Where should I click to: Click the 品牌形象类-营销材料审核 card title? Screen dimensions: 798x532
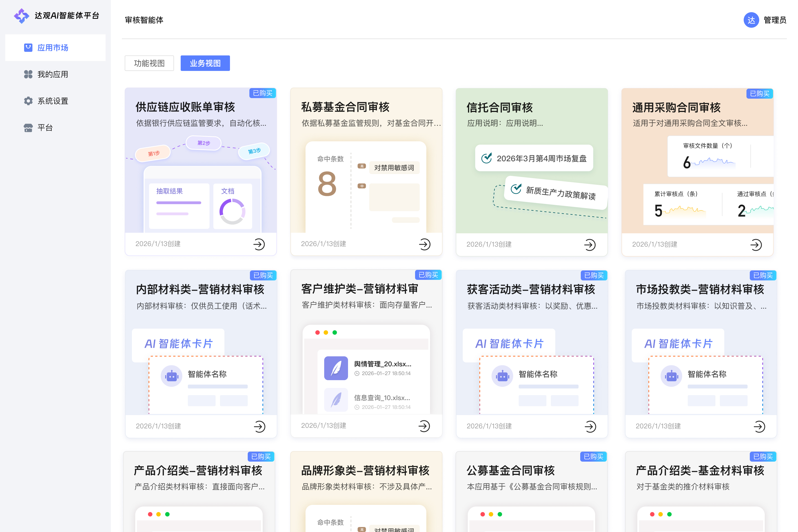pos(365,470)
